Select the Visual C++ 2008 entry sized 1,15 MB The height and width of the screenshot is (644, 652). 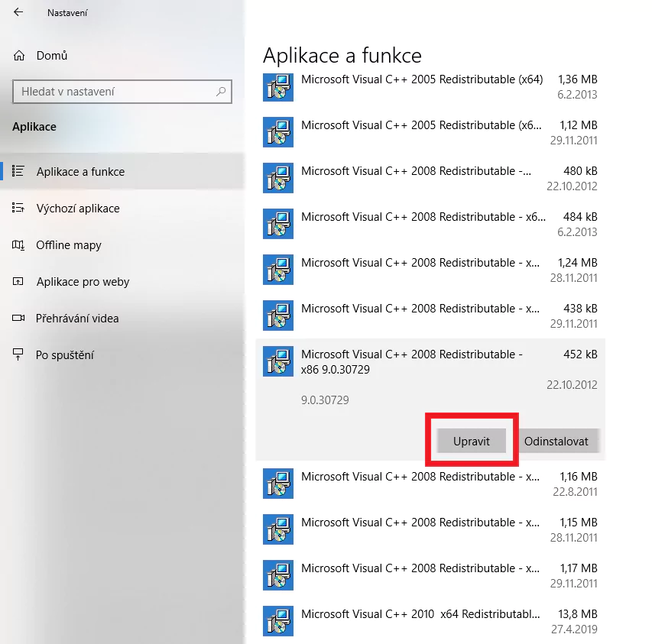point(430,529)
